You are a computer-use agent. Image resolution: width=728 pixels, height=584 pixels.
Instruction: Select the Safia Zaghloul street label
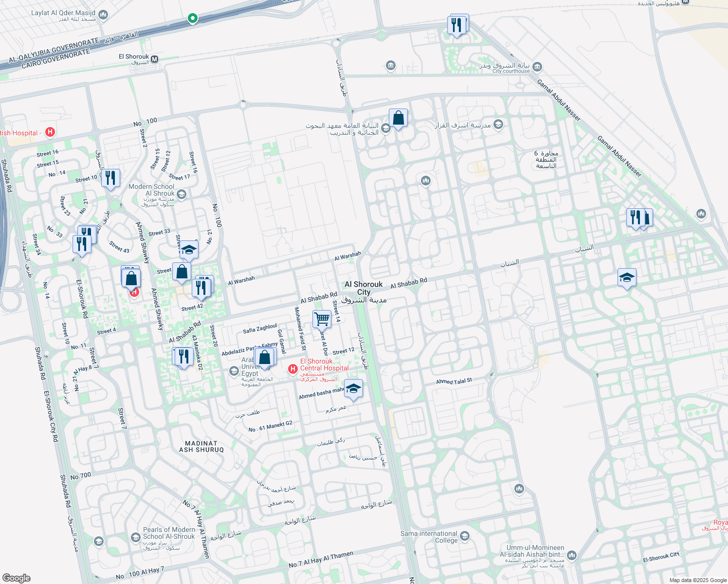pos(260,328)
